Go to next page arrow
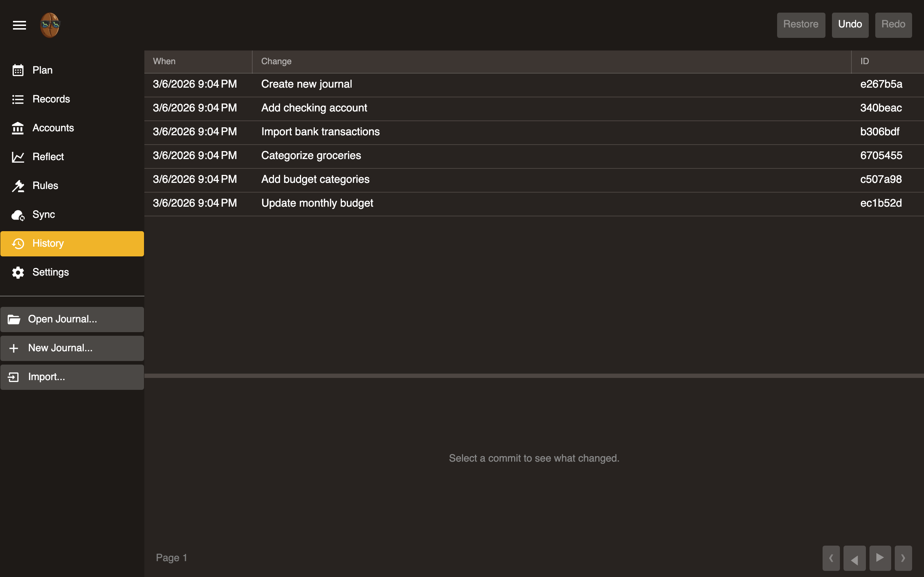The height and width of the screenshot is (577, 924). click(880, 558)
